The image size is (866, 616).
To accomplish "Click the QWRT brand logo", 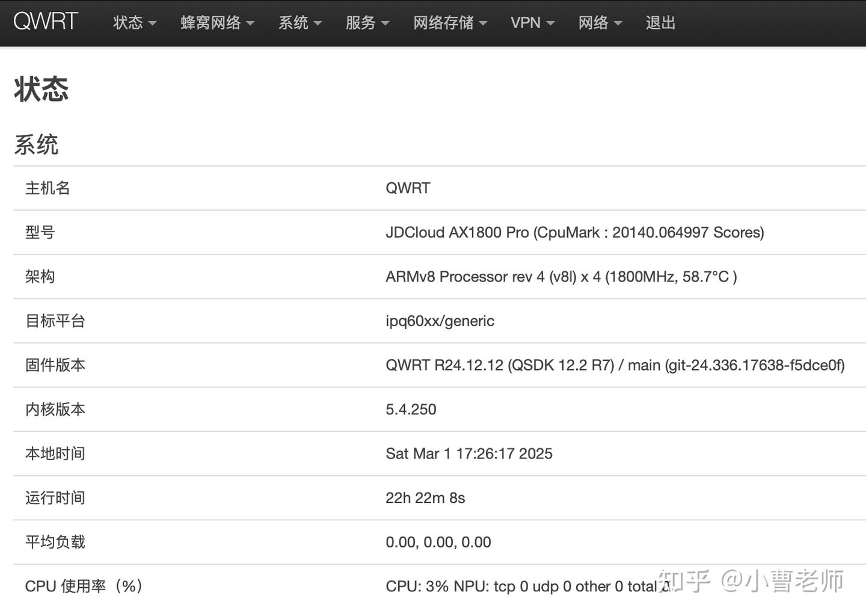I will [x=46, y=22].
